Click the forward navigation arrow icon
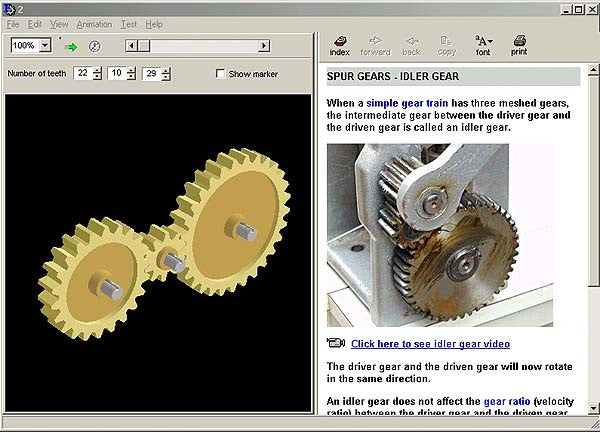This screenshot has height=432, width=600. 375,44
